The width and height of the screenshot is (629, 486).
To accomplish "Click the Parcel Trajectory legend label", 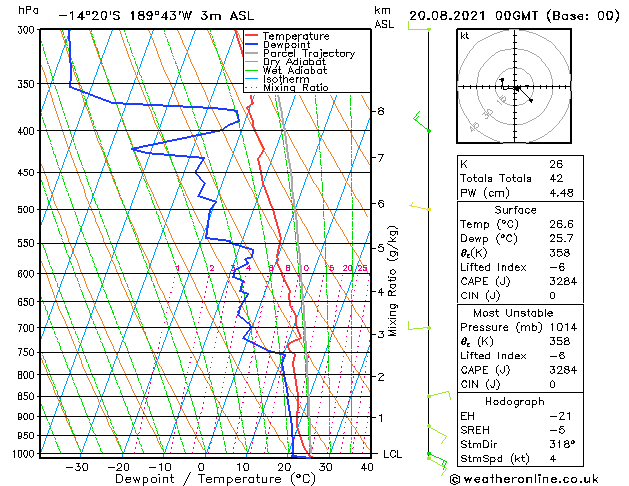I will [x=309, y=53].
